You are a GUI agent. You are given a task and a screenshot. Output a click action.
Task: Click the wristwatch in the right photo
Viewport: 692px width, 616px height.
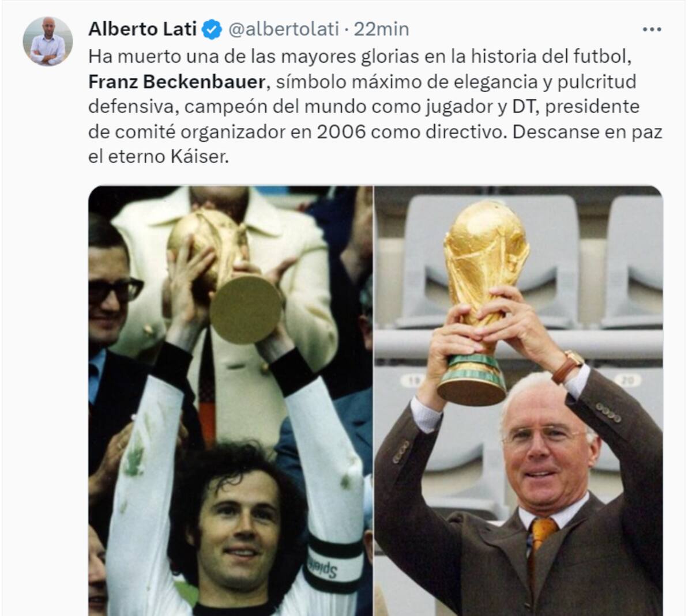[568, 366]
